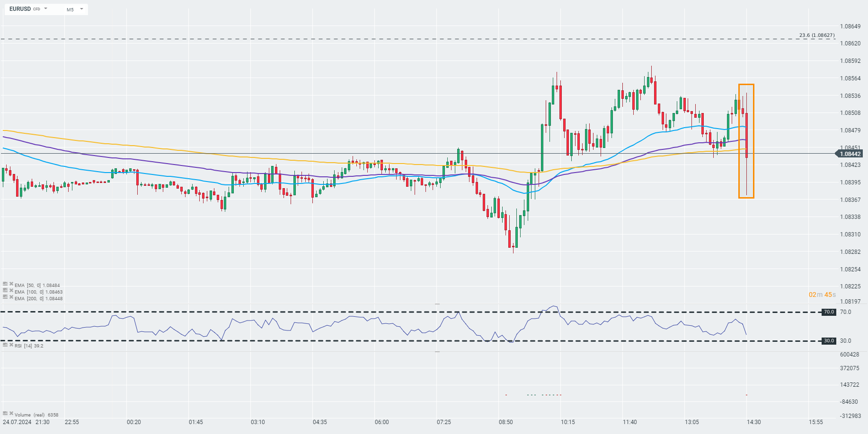Open the M5 timeframe dropdown
This screenshot has width=868, height=434.
(x=81, y=9)
